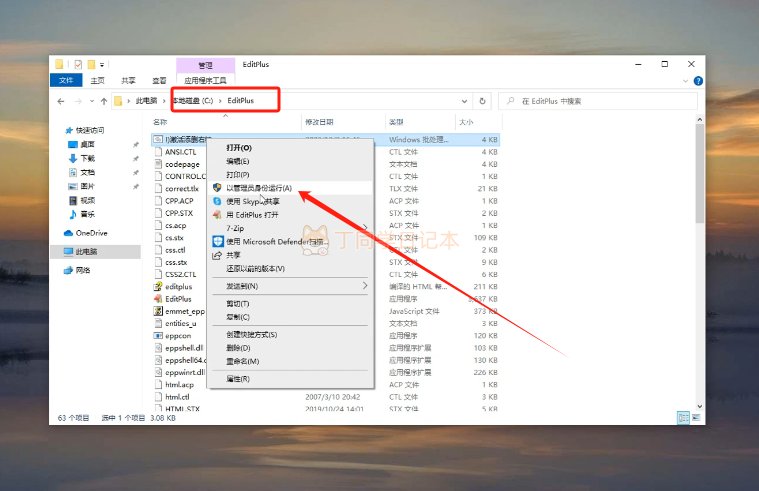Open the blue Help question mark icon

698,81
